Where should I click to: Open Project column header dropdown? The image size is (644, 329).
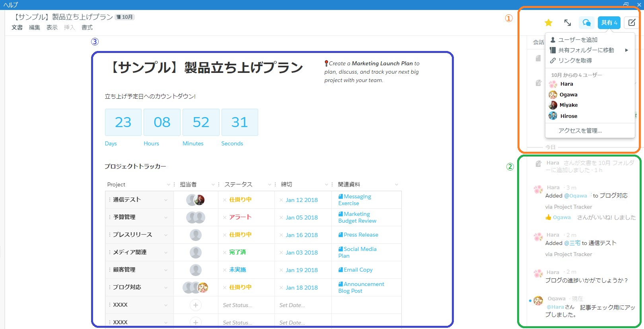coord(168,184)
